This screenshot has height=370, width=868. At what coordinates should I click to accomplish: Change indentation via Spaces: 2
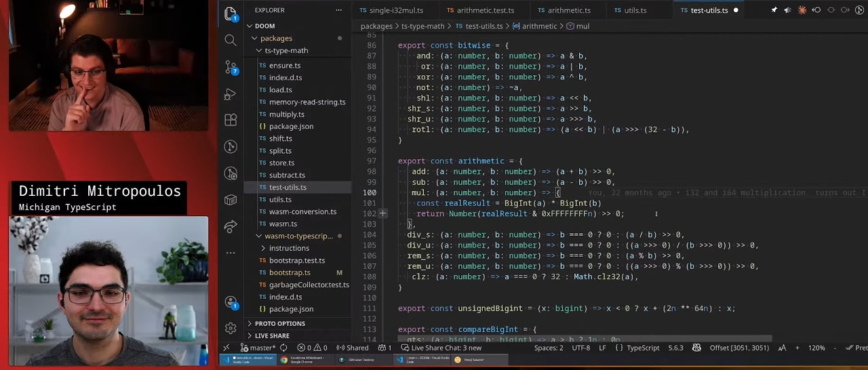click(549, 348)
